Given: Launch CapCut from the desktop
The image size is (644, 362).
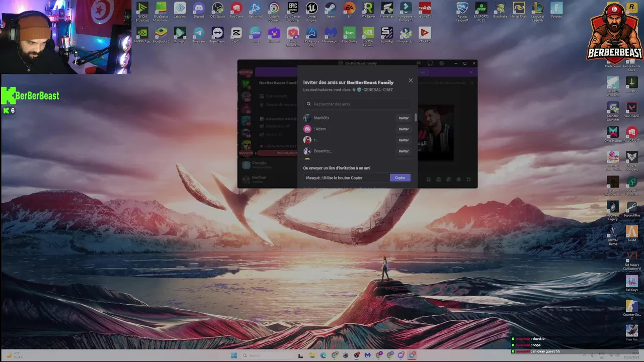Looking at the screenshot, I should 236,35.
